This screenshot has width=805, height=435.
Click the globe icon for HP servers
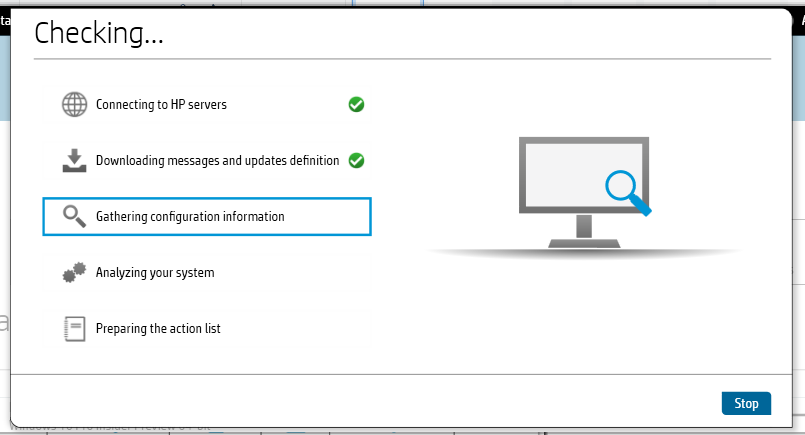[x=74, y=104]
